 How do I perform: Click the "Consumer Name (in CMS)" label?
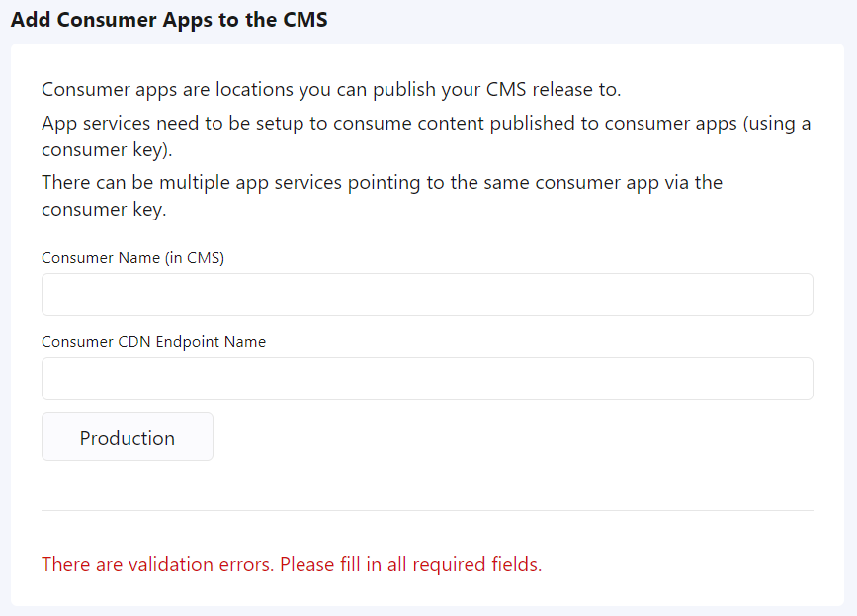pyautogui.click(x=132, y=258)
